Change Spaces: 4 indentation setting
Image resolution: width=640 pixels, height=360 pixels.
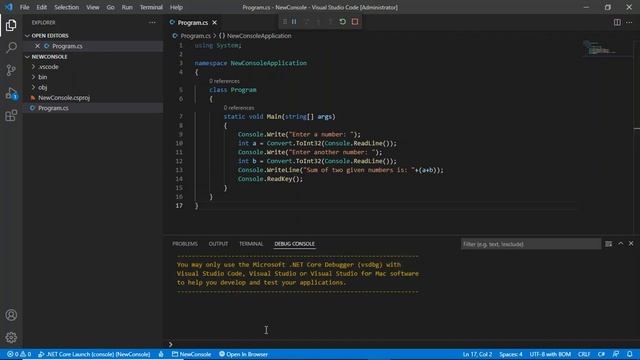(x=511, y=354)
